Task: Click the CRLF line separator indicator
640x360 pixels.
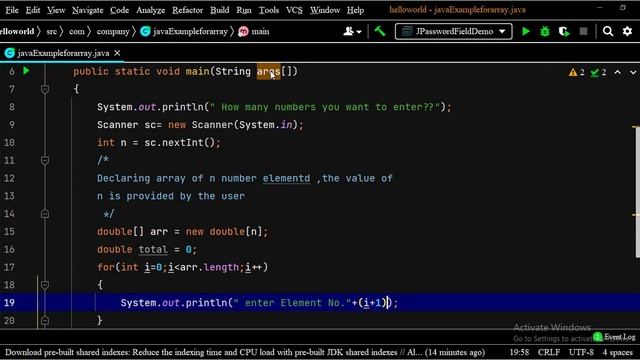Action: tap(549, 352)
